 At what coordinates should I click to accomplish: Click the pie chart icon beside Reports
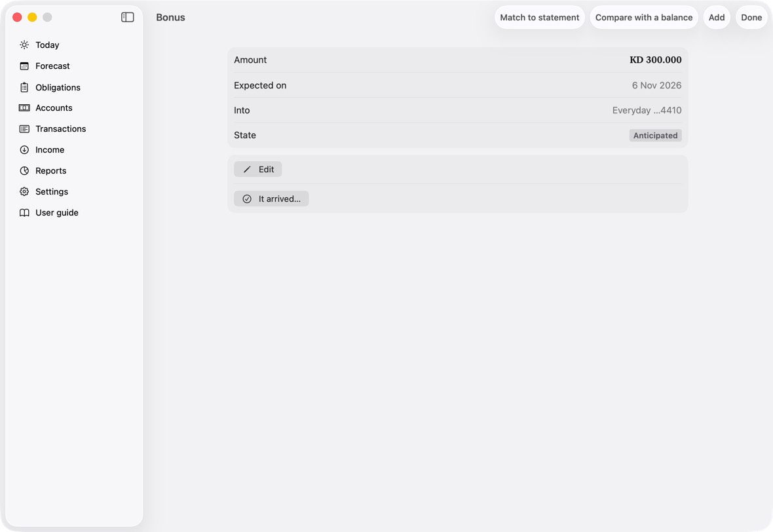24,170
